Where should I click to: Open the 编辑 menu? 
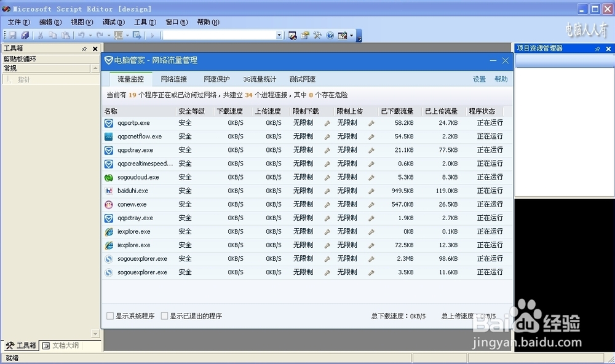tap(50, 22)
